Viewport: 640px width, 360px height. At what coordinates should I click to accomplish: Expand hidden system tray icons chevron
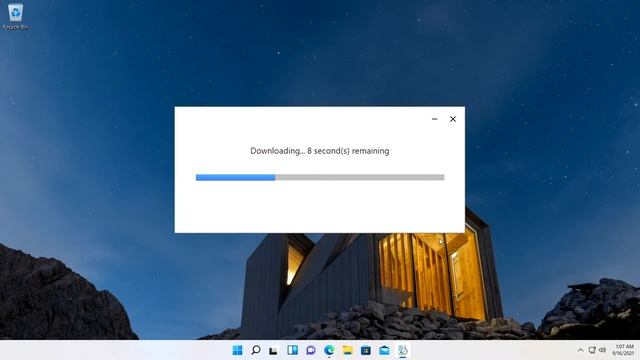pos(580,350)
